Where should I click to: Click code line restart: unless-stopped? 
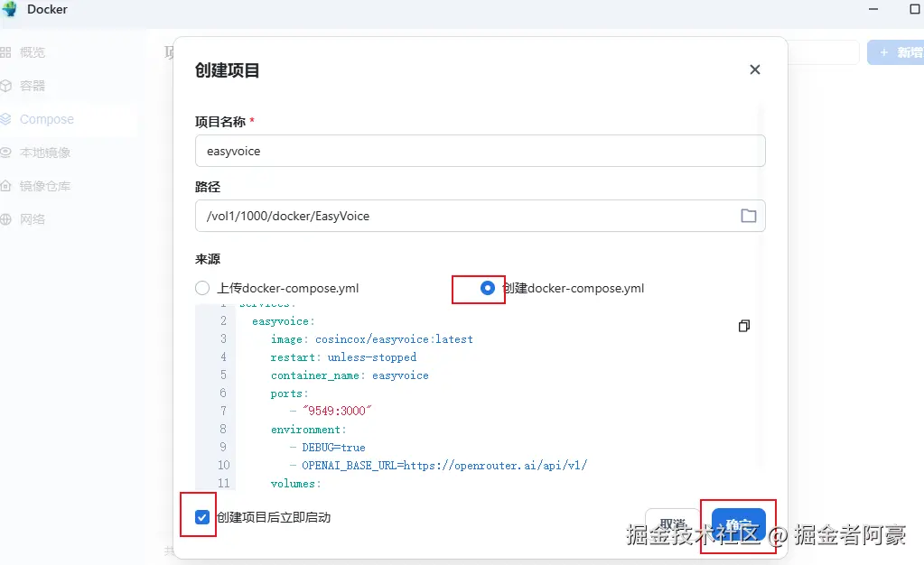coord(343,357)
